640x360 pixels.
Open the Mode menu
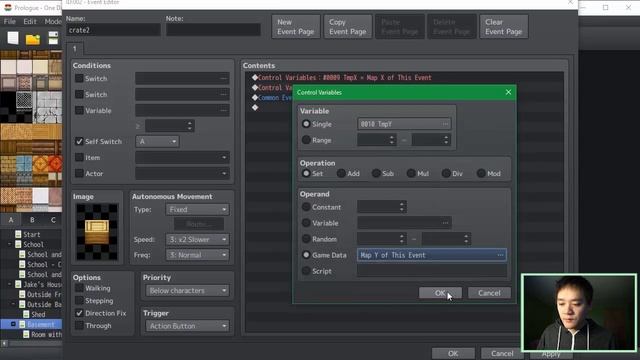tap(53, 21)
